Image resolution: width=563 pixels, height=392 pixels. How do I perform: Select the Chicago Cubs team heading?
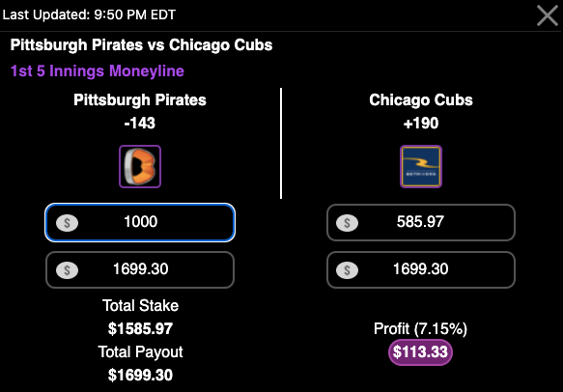[x=421, y=99]
